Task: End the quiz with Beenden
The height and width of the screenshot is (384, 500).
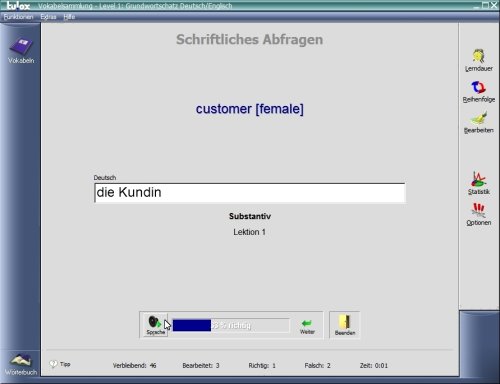Action: (345, 325)
